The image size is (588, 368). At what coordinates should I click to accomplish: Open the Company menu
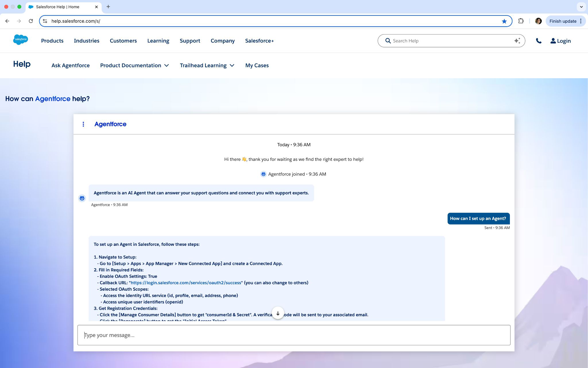coord(223,41)
